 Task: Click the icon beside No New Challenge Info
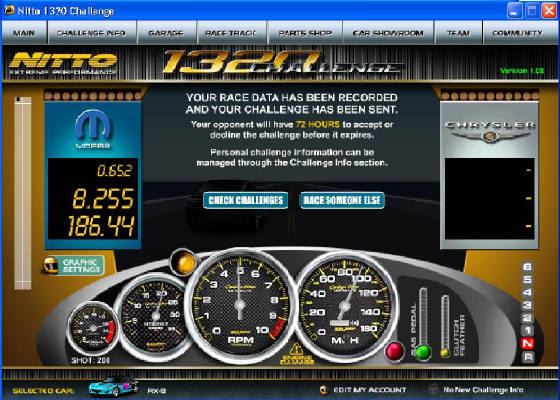(433, 389)
